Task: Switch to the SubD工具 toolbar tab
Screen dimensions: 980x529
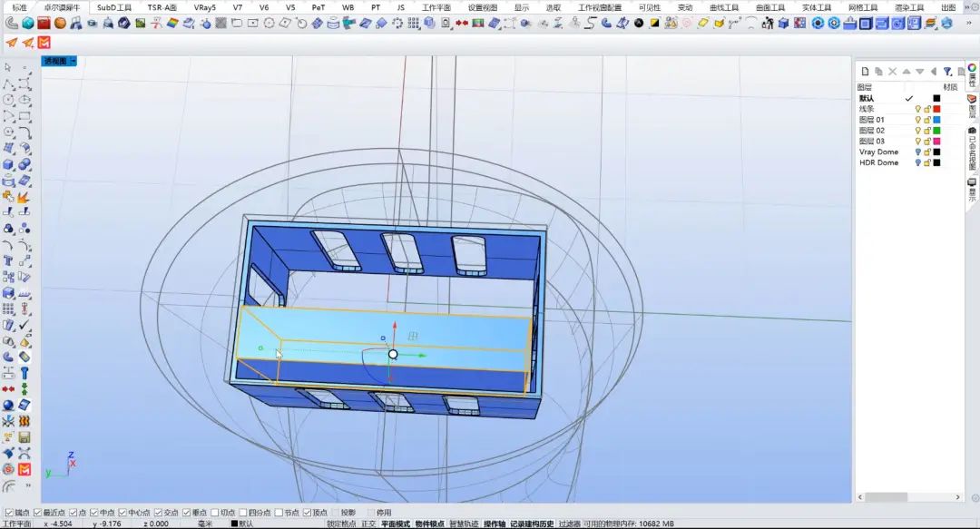Action: 114,7
